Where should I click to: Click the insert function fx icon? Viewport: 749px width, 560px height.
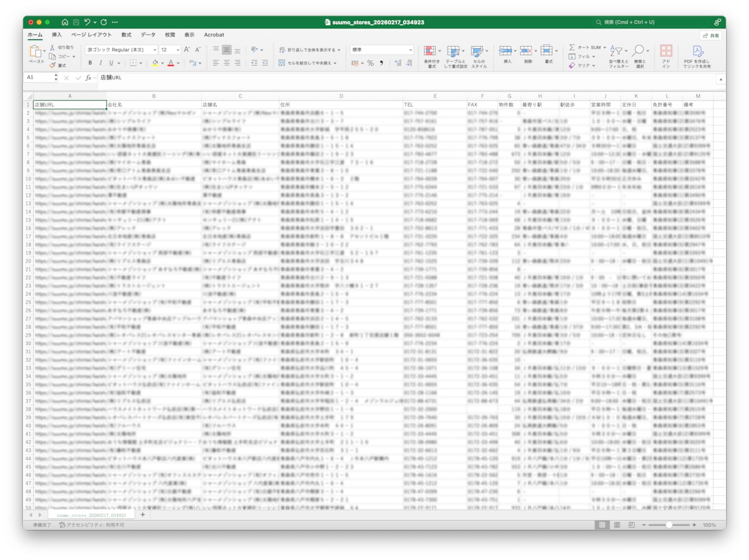tap(88, 78)
